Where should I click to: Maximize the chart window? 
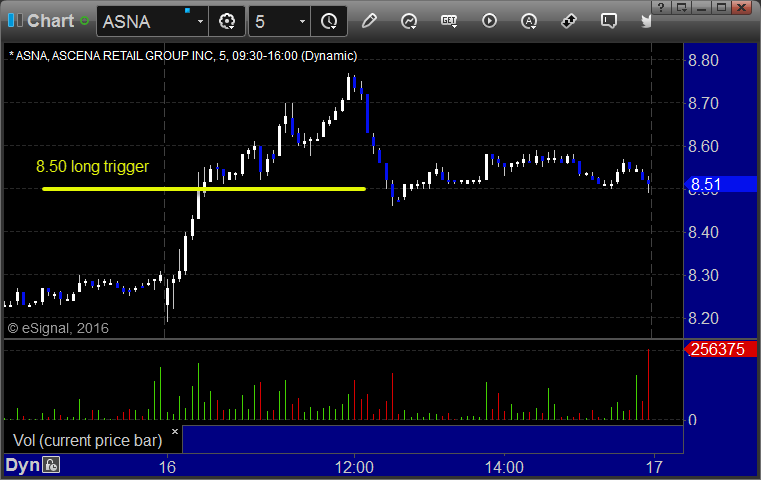(722, 8)
